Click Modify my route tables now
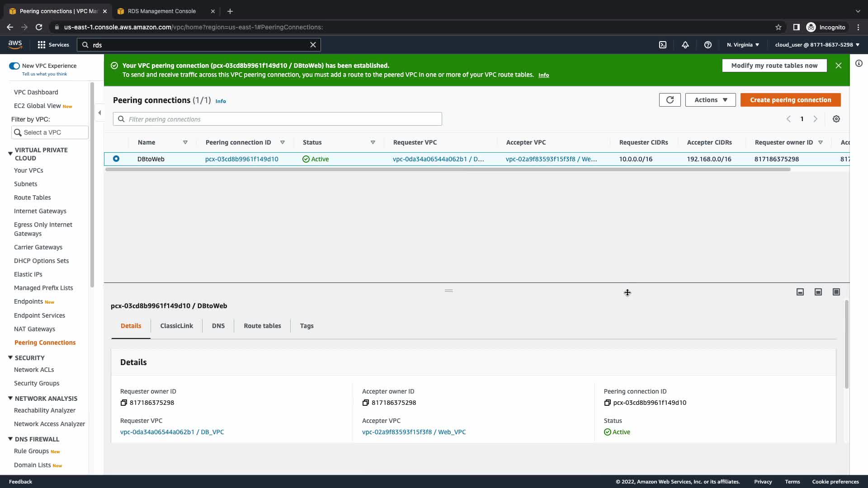This screenshot has width=868, height=488. point(774,66)
